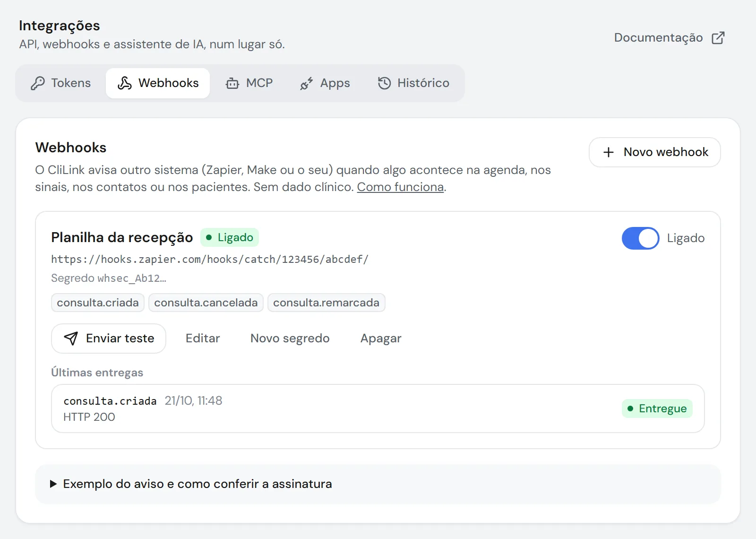Expand Exemplo do aviso e como conferir a assinatura
The height and width of the screenshot is (539, 756).
[378, 484]
